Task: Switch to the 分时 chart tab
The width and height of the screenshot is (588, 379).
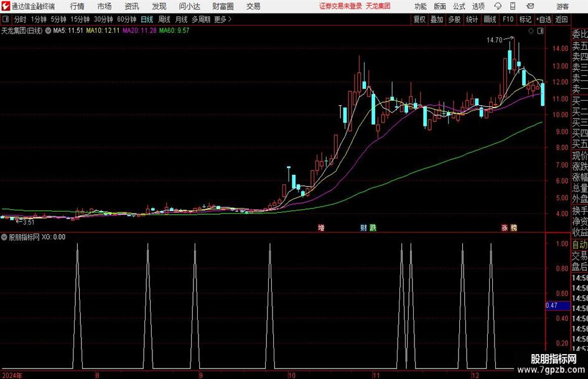Action: 21,19
